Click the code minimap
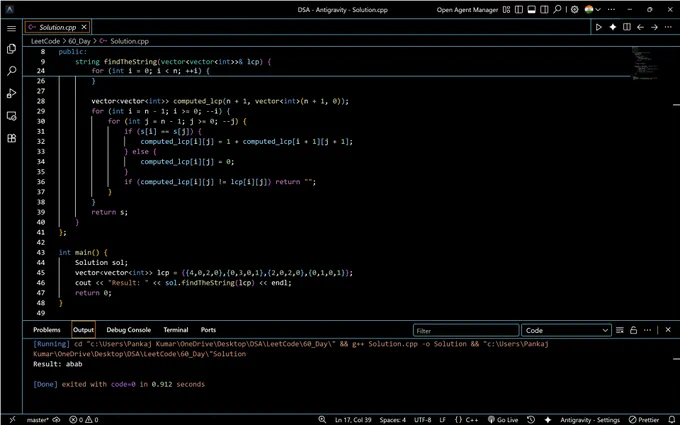The width and height of the screenshot is (680, 425). pos(645,63)
